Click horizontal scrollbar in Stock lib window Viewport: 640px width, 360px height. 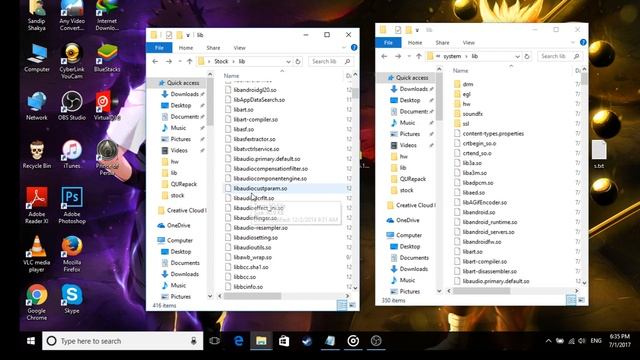coord(252,296)
